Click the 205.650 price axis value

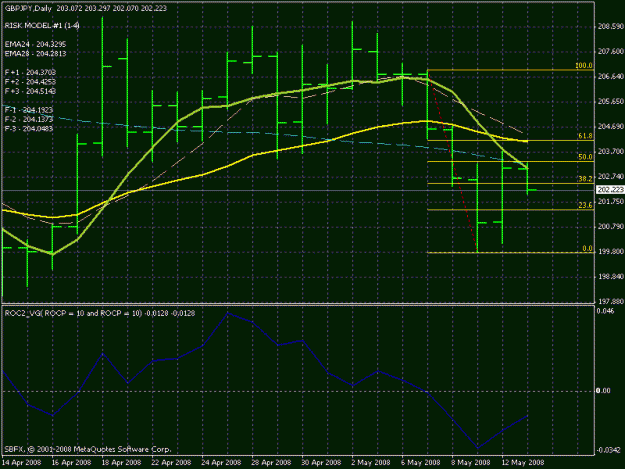click(610, 102)
